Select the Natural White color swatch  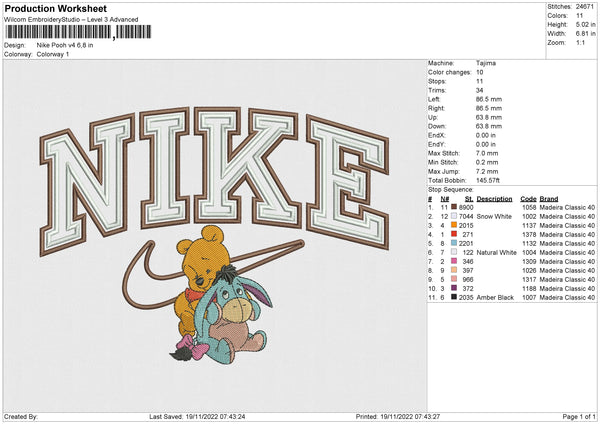454,252
